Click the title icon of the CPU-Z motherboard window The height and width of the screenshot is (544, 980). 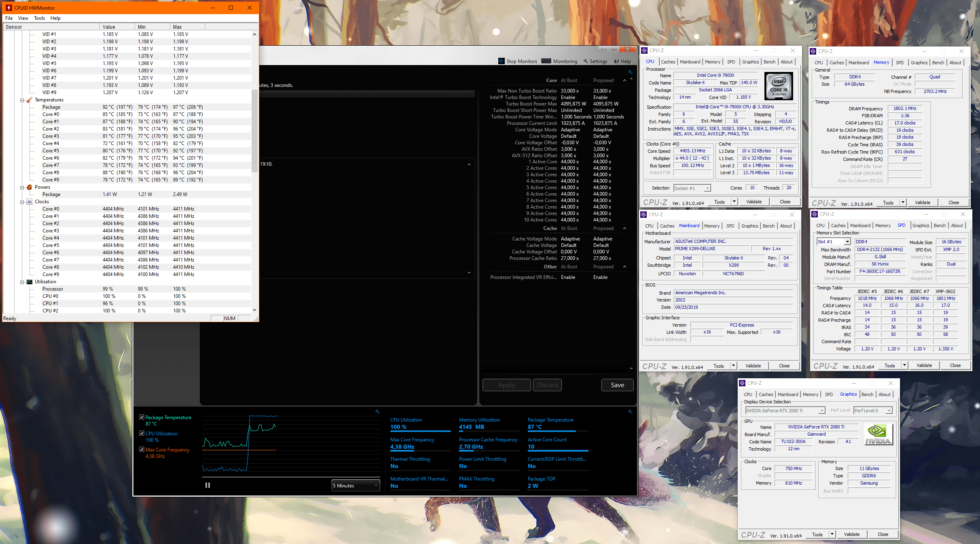point(644,215)
